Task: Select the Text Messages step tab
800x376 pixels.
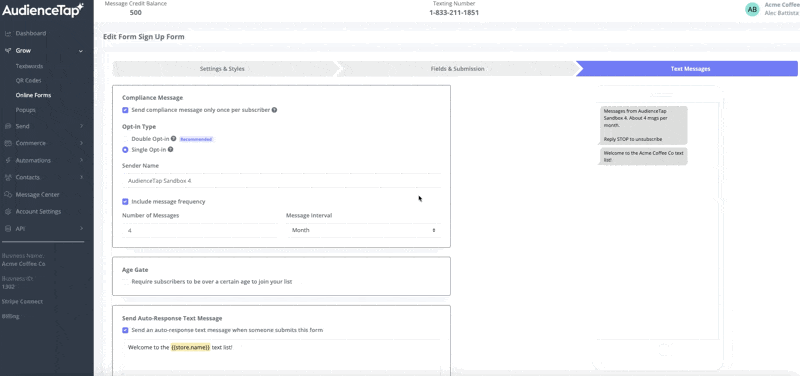Action: [688, 68]
